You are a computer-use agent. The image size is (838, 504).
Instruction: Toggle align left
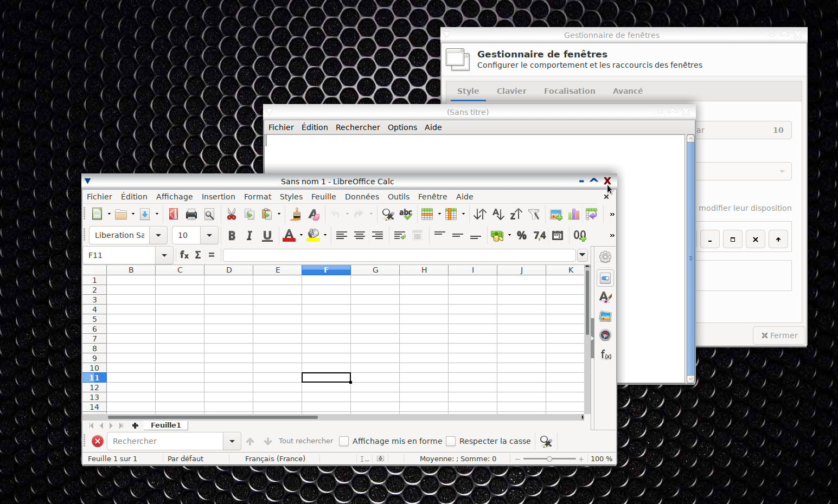click(341, 235)
